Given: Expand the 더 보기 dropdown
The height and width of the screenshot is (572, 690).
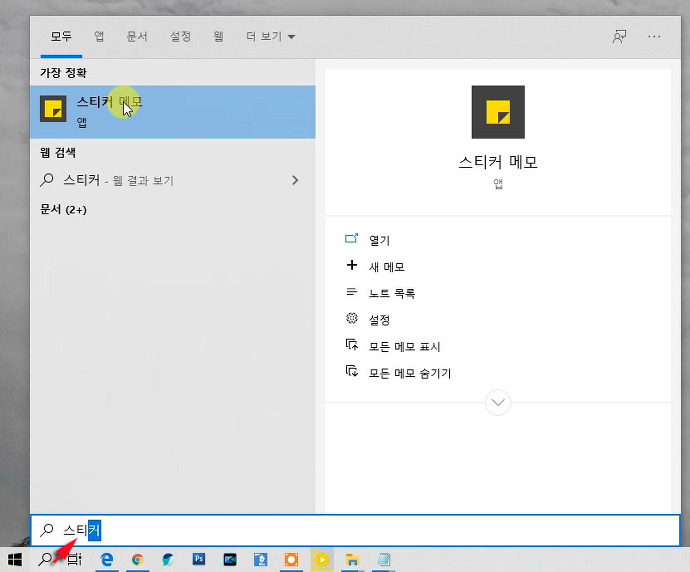Looking at the screenshot, I should point(270,37).
